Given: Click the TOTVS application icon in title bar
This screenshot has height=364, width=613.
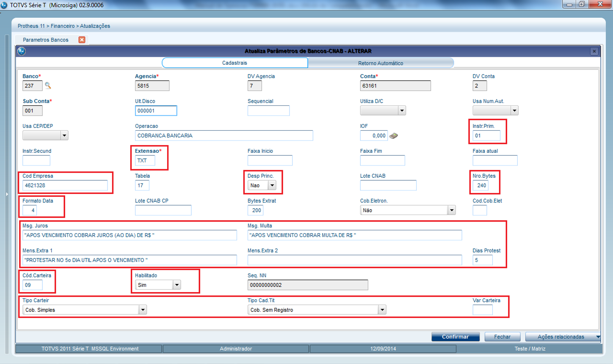Looking at the screenshot, I should pyautogui.click(x=4, y=5).
